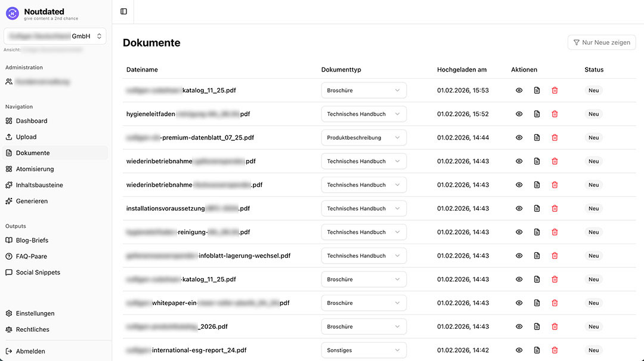Switch to the Dokumente section
The width and height of the screenshot is (644, 361).
(x=33, y=152)
